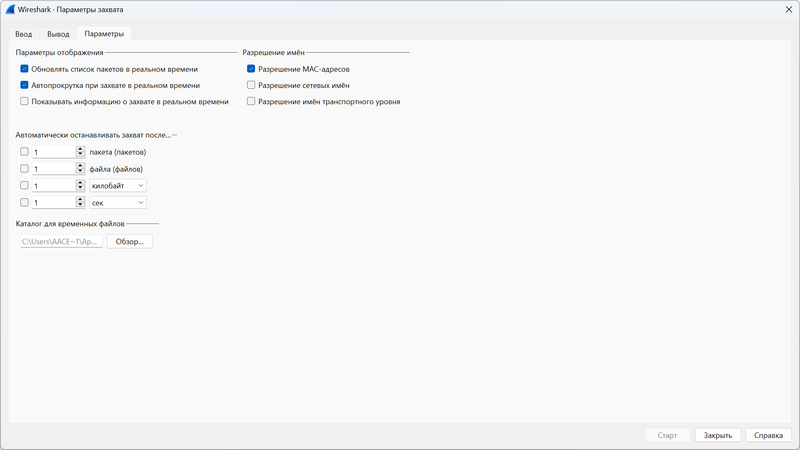Viewport: 800px width, 450px height.
Task: Click the temporary files directory path field
Action: [x=61, y=241]
